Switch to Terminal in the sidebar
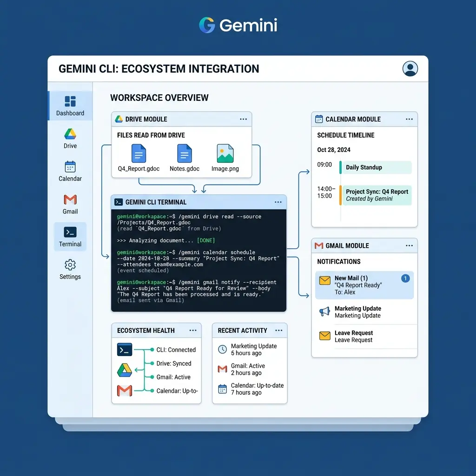Viewport: 476px width, 476px height. (70, 237)
